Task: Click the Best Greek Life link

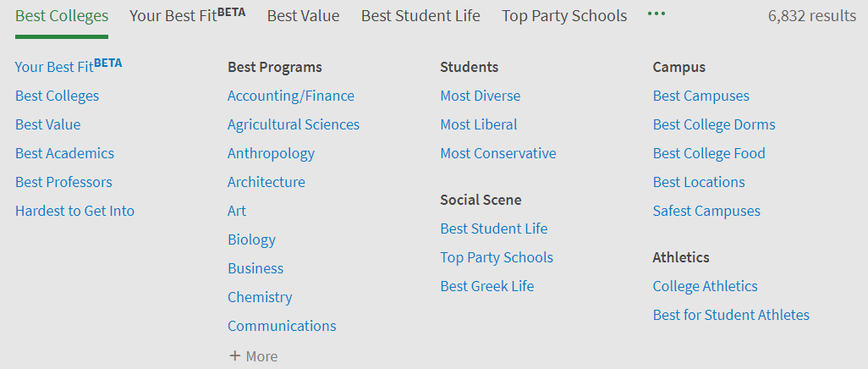Action: pyautogui.click(x=487, y=286)
